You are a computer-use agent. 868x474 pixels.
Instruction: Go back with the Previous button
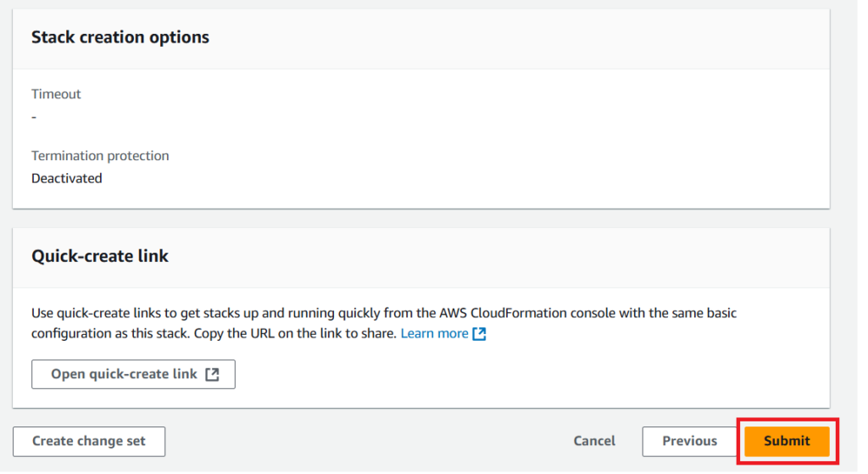689,441
